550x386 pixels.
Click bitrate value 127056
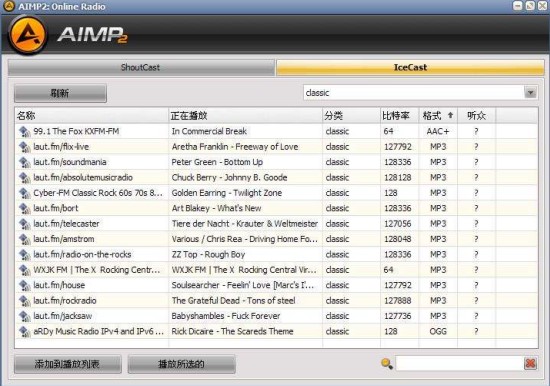pos(397,224)
